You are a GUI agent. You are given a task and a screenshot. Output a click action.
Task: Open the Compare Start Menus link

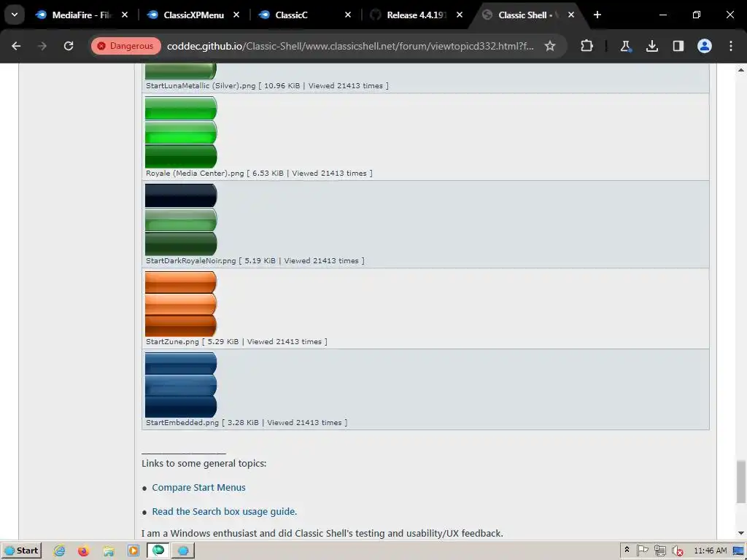click(198, 488)
